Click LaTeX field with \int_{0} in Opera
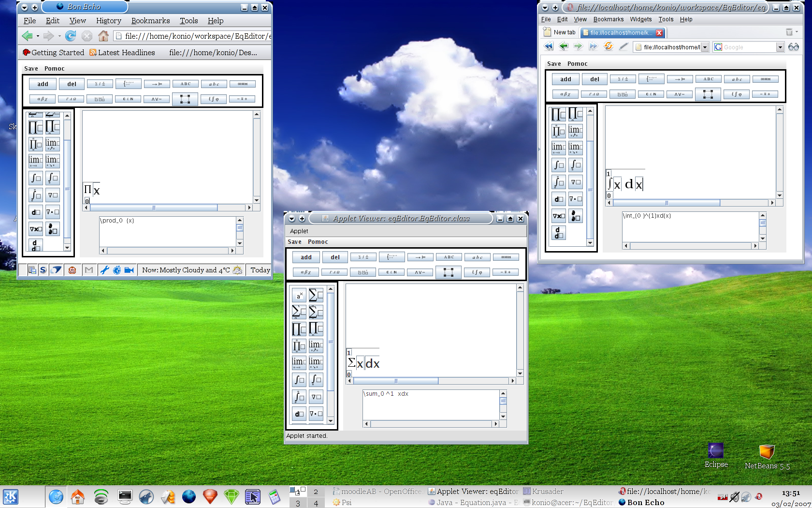 [x=690, y=226]
